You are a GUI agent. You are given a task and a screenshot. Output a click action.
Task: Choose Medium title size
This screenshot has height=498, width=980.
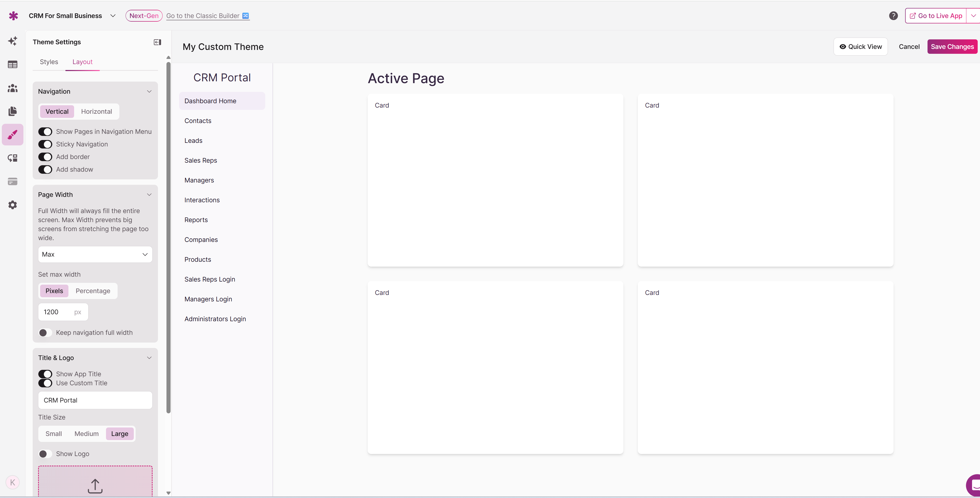87,434
